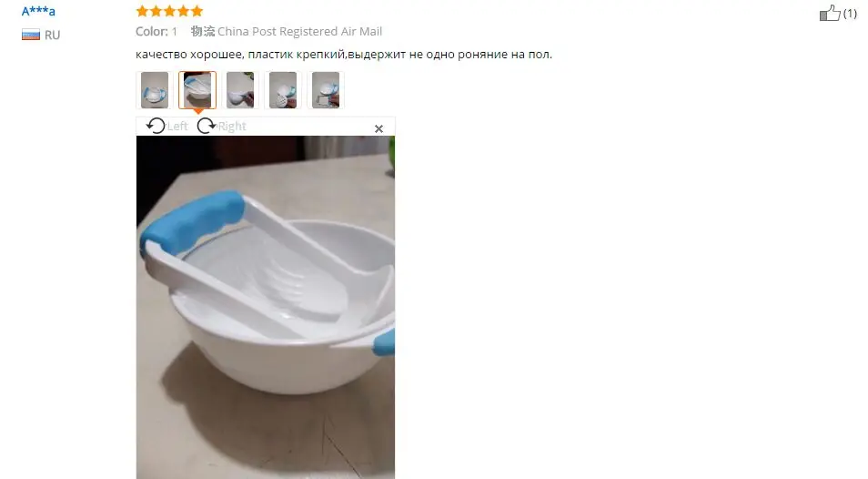The image size is (868, 479).
Task: Click the enlarged bowl photo
Action: click(266, 307)
